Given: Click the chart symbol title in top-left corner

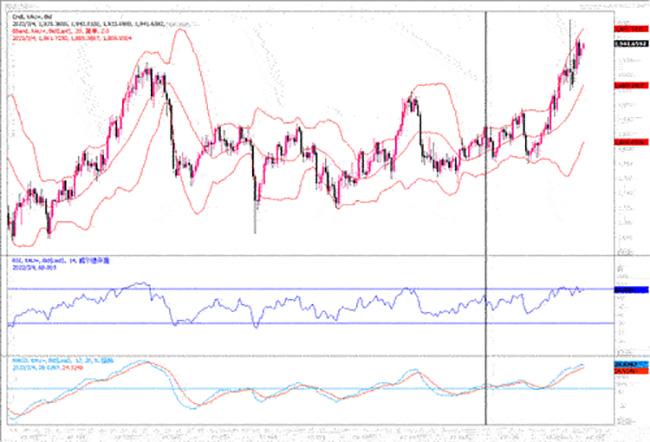Looking at the screenshot, I should pos(26,6).
